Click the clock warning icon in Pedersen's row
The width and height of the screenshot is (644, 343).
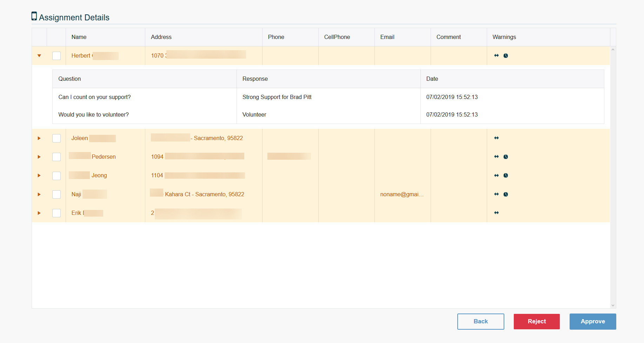pos(506,157)
